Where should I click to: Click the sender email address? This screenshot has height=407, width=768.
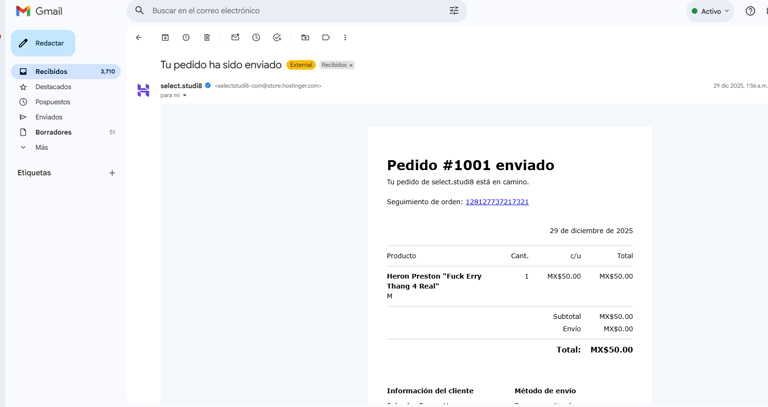(268, 86)
